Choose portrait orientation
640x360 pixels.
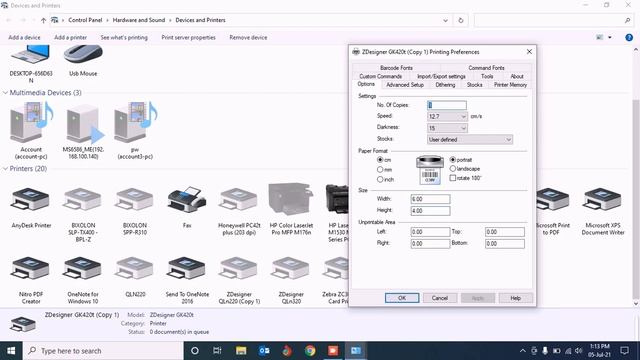[x=453, y=160]
